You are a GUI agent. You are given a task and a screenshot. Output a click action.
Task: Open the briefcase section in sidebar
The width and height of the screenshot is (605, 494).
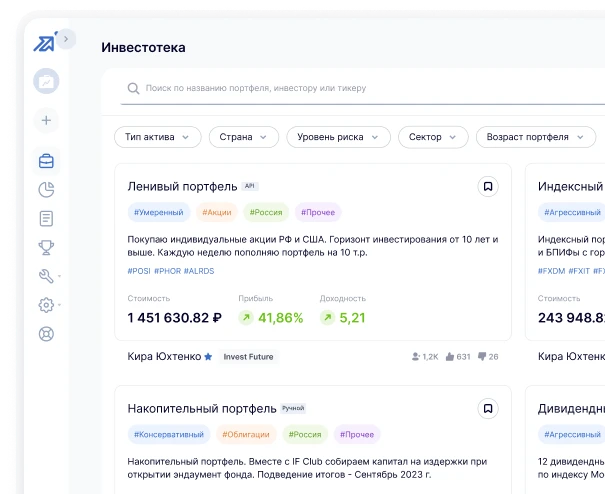coord(46,161)
